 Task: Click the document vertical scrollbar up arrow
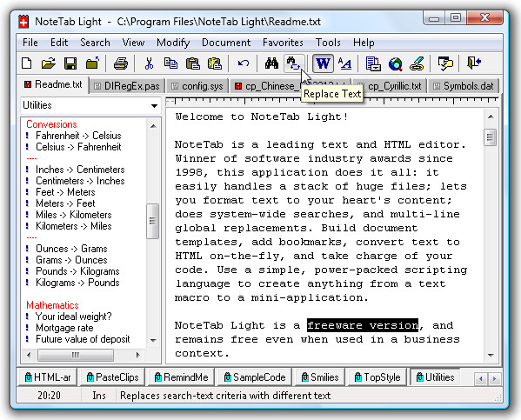(x=491, y=117)
